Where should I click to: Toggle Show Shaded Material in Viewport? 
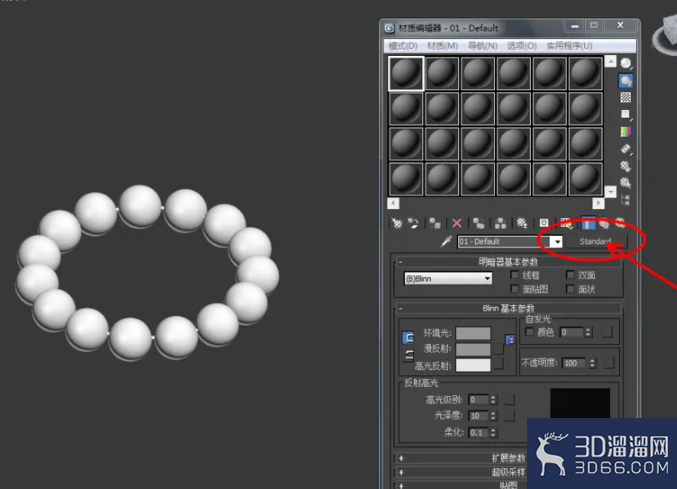click(x=565, y=223)
